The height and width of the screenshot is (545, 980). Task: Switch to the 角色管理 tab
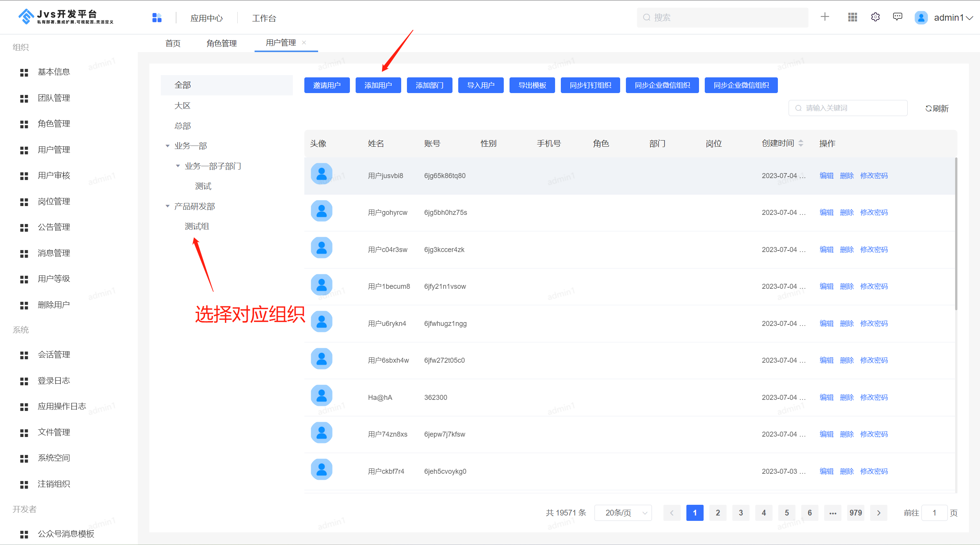pyautogui.click(x=221, y=43)
